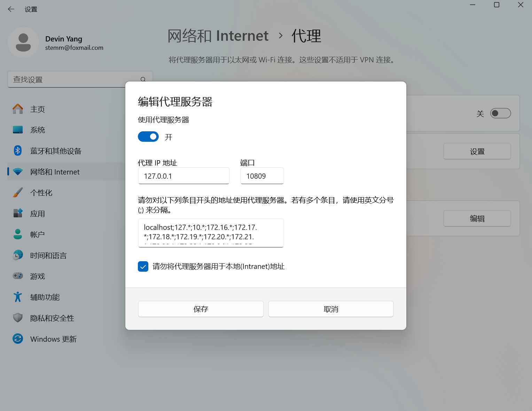This screenshot has height=411, width=532.
Task: Click the 设置 button on the right
Action: click(477, 151)
